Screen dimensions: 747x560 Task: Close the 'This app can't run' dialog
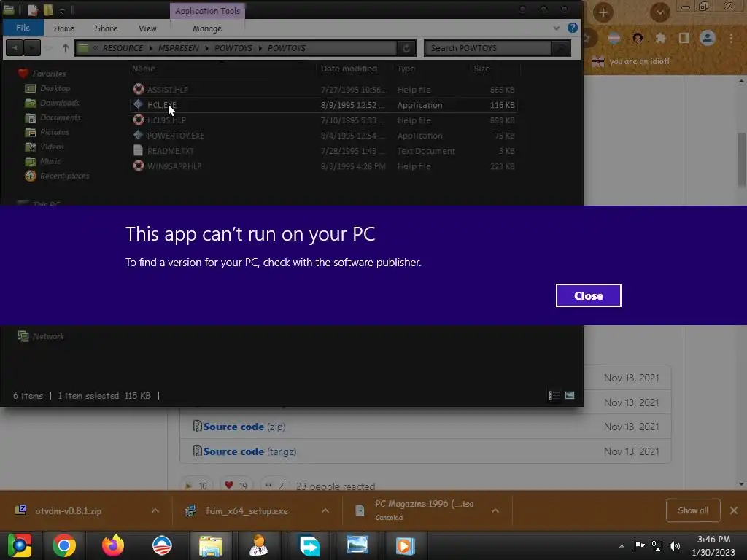(589, 295)
